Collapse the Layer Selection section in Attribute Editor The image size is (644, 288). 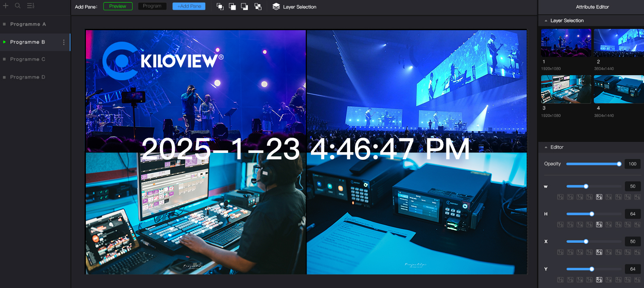(546, 21)
